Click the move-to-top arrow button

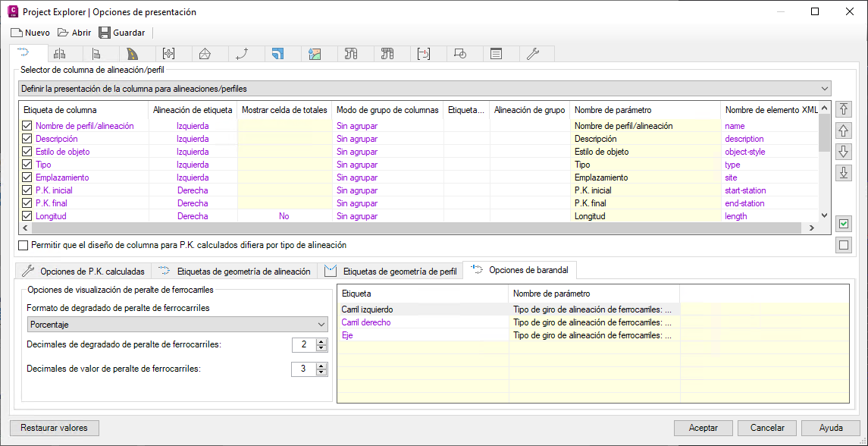844,109
